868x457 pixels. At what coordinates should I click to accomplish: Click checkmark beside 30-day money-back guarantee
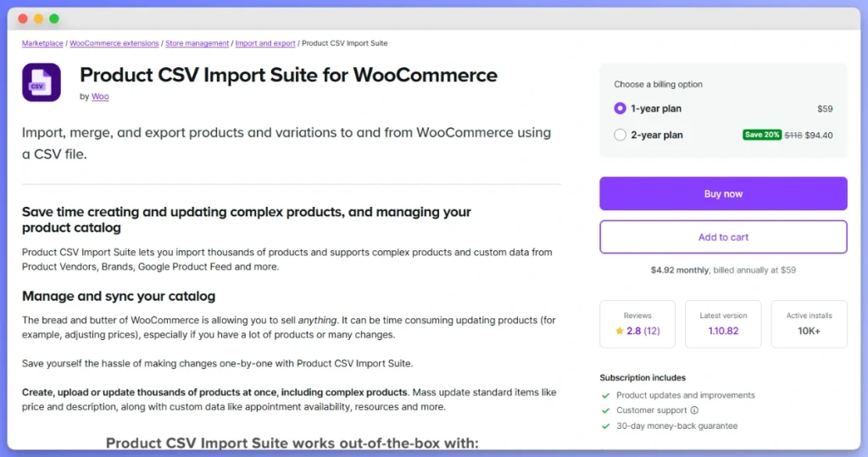(605, 426)
